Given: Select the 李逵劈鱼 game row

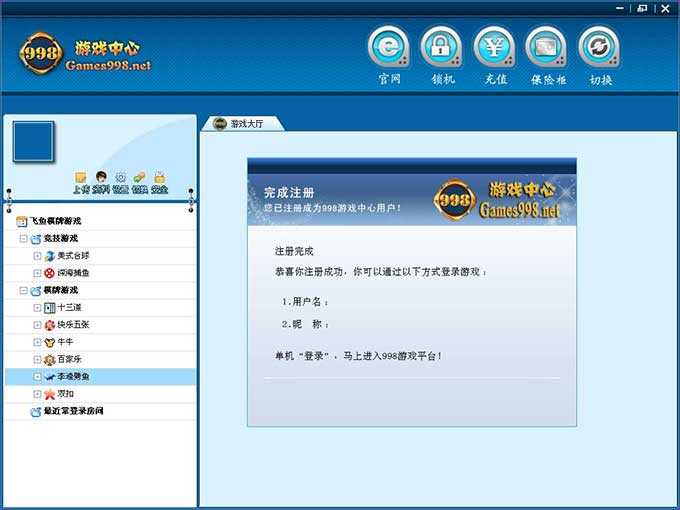Looking at the screenshot, I should (100, 377).
